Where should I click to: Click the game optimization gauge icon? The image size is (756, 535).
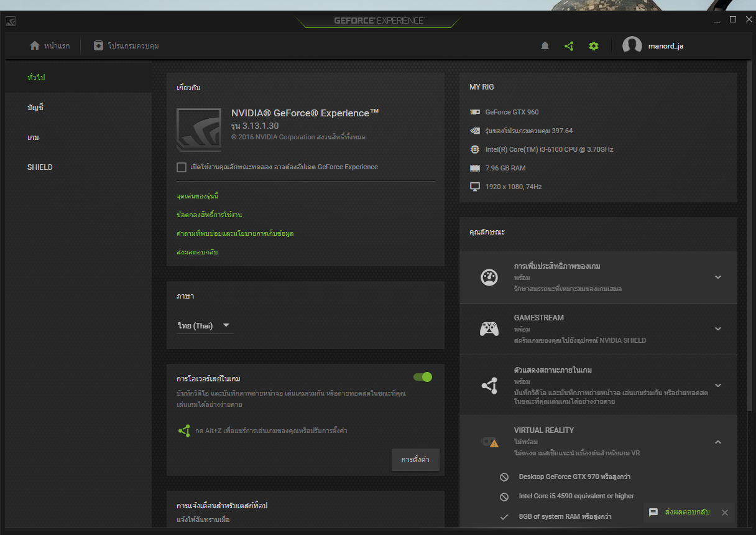pyautogui.click(x=489, y=277)
